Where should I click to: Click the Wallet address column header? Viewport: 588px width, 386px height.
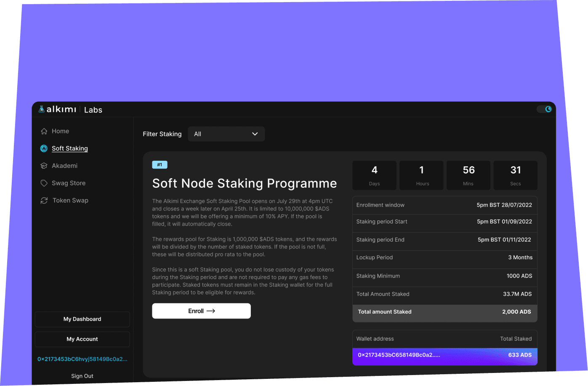(375, 339)
